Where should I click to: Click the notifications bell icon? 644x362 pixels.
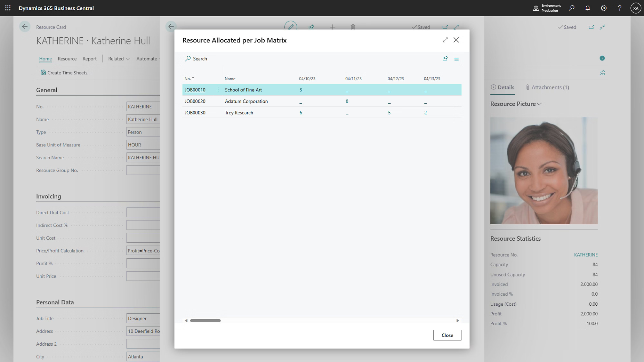point(587,8)
